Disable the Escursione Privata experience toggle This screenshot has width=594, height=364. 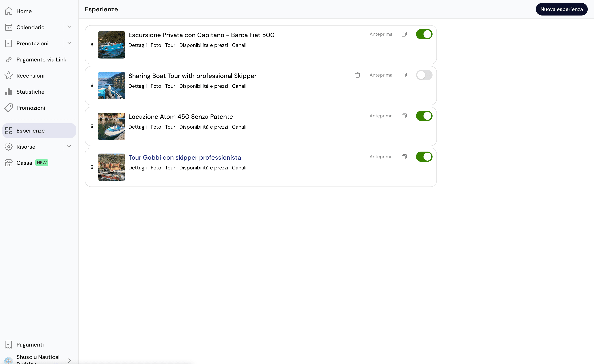pyautogui.click(x=424, y=34)
